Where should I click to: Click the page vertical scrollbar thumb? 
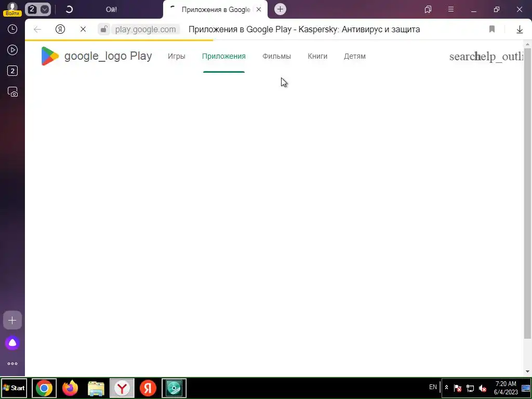(528, 193)
